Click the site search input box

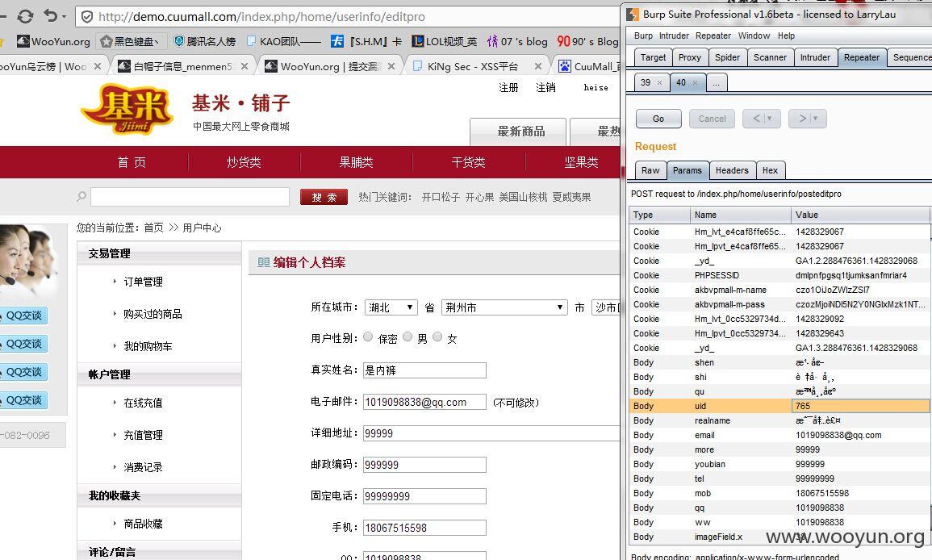click(x=190, y=197)
